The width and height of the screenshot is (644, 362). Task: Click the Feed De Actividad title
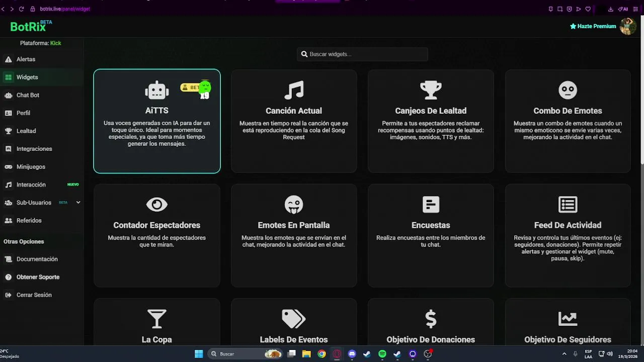(x=568, y=225)
